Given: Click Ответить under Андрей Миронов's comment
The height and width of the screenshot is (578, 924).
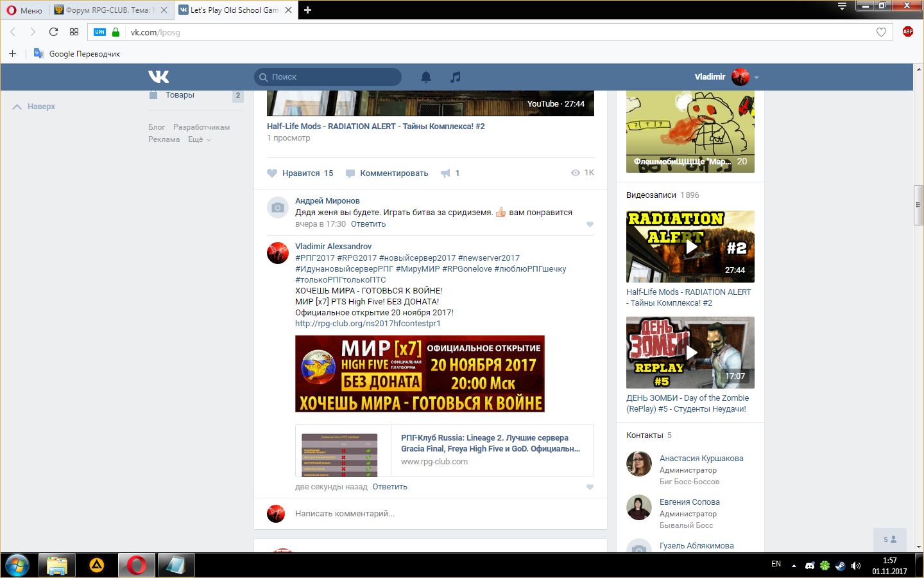Looking at the screenshot, I should [x=368, y=224].
